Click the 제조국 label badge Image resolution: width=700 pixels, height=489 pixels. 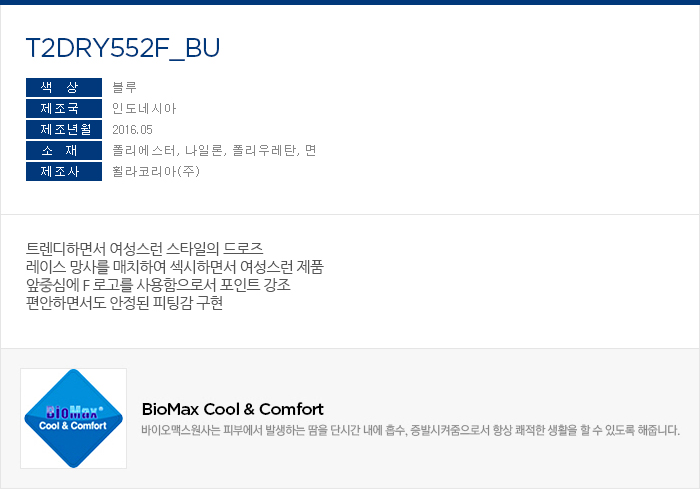click(x=64, y=108)
